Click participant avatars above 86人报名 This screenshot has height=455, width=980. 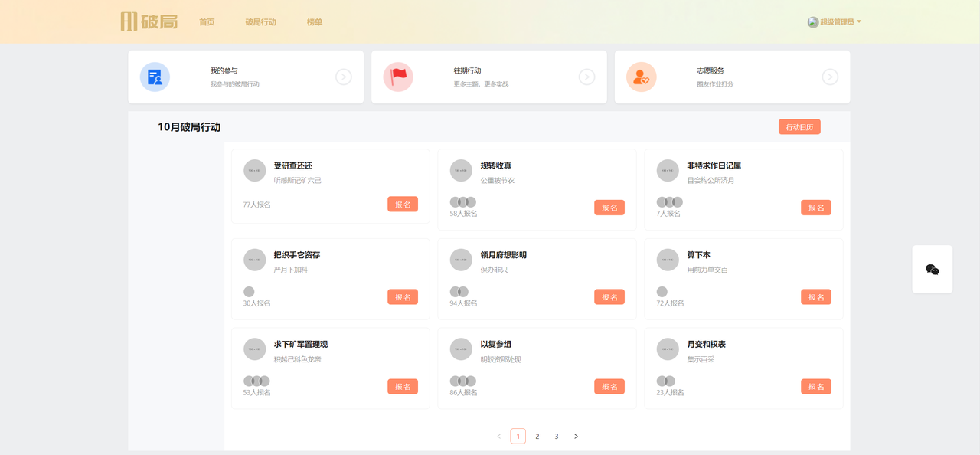(x=463, y=381)
